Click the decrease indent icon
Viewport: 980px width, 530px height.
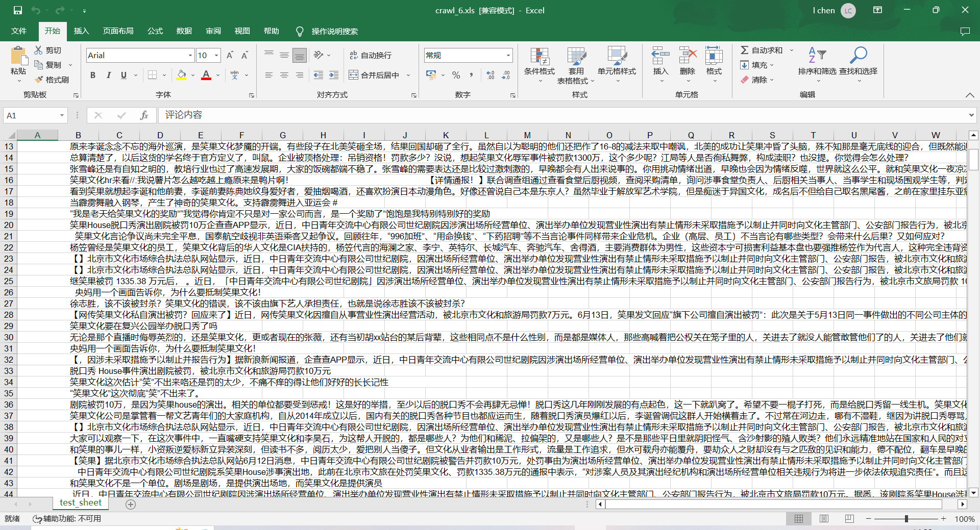click(318, 75)
